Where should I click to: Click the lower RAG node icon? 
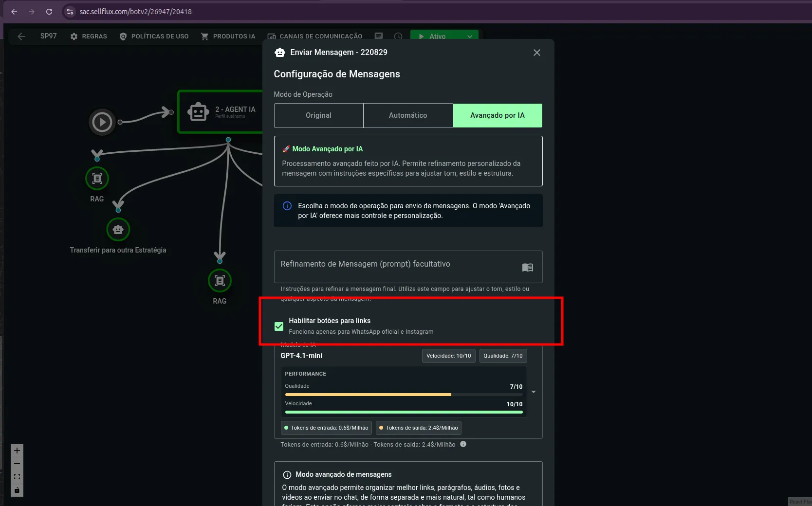click(x=220, y=281)
